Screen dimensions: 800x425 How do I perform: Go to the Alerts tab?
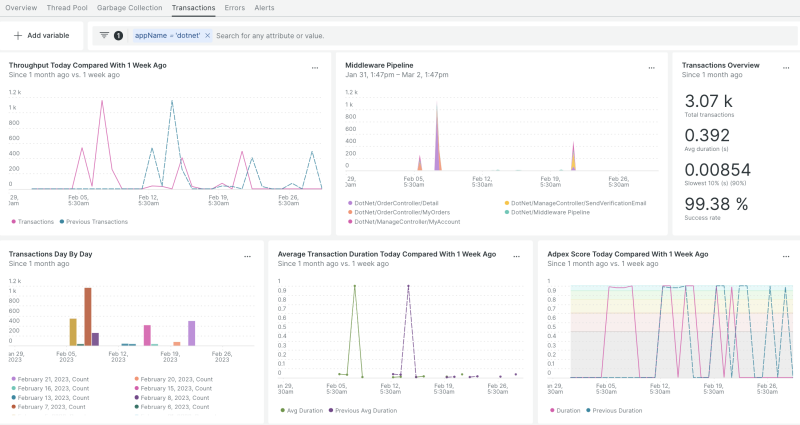(264, 7)
